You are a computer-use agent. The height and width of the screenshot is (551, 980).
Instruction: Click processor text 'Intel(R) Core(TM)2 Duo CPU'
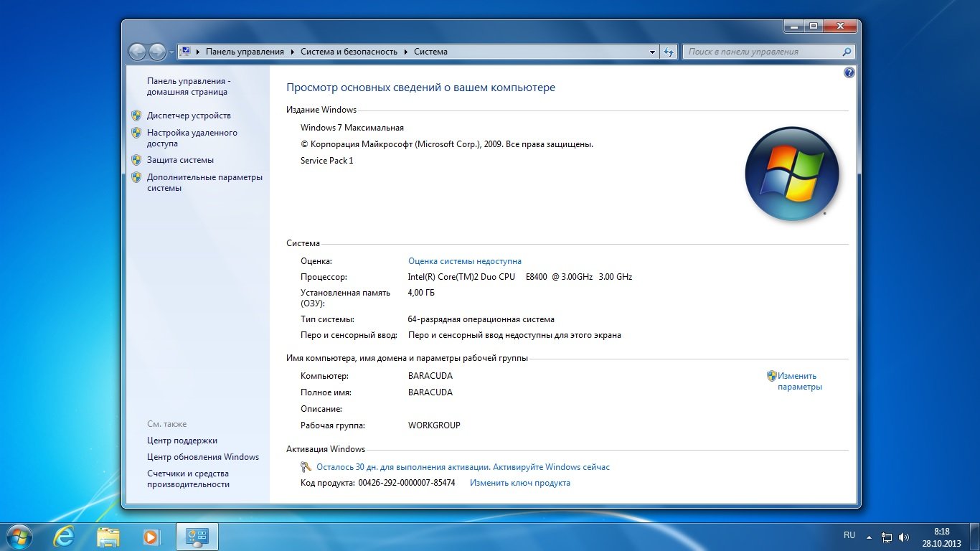(461, 277)
